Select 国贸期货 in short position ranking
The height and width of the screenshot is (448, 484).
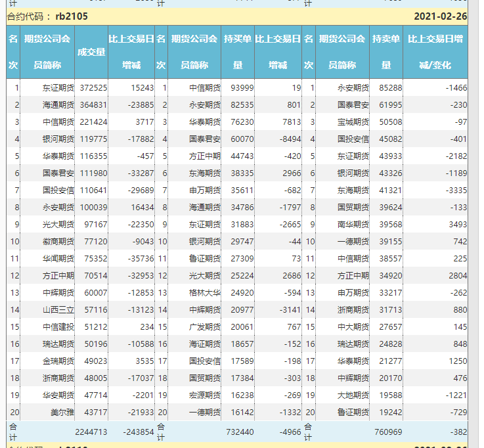pos(353,207)
